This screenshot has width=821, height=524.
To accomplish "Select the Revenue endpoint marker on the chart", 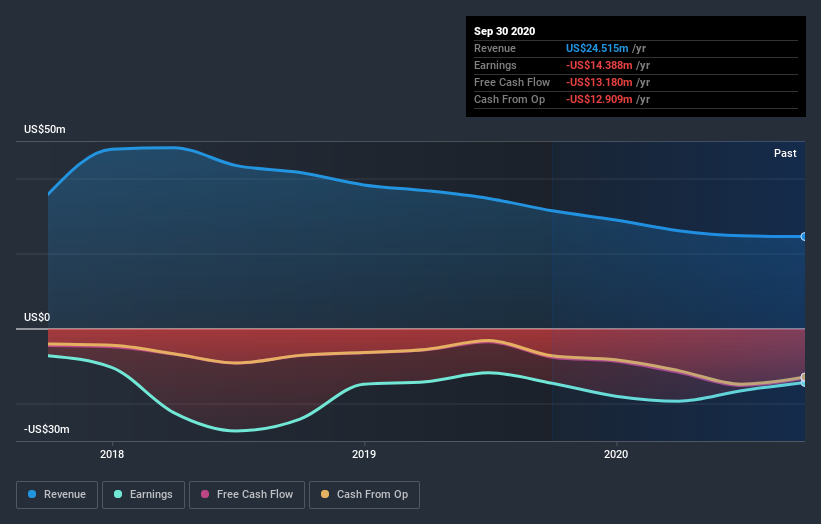I will pos(804,237).
